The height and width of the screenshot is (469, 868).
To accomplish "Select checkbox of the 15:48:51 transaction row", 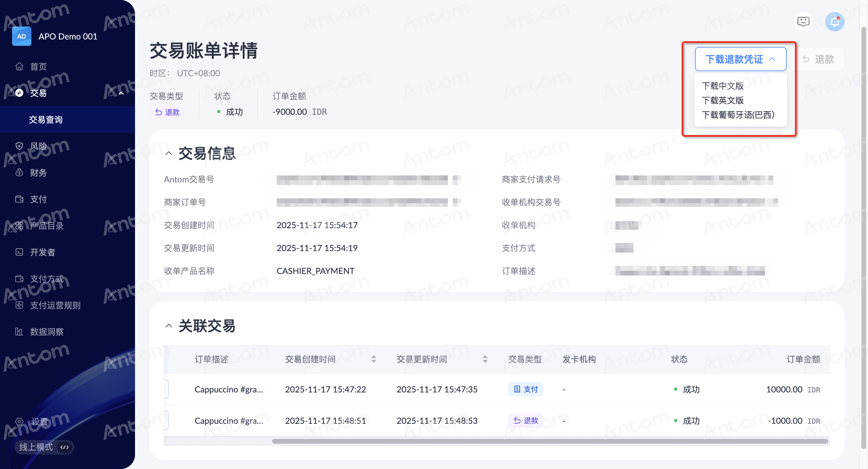I will pos(166,420).
